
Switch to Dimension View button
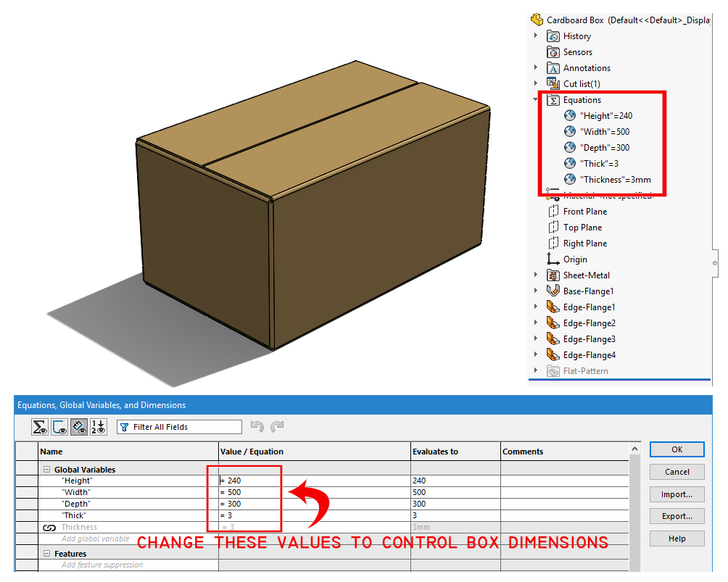pyautogui.click(x=79, y=427)
